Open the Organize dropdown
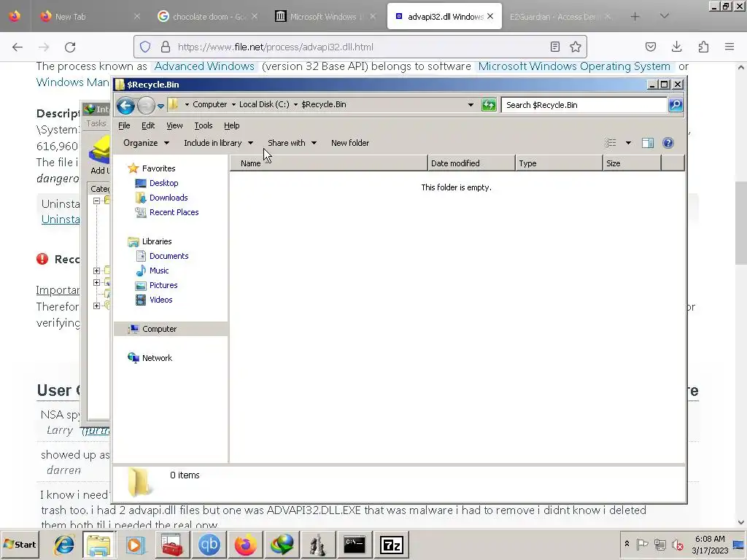 click(x=146, y=143)
